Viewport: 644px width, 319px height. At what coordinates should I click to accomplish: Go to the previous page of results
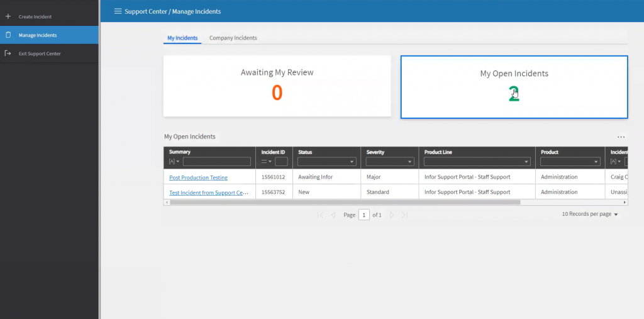click(x=333, y=215)
